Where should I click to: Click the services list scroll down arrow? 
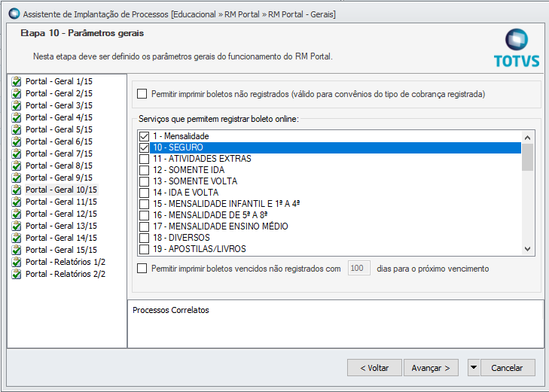click(527, 249)
